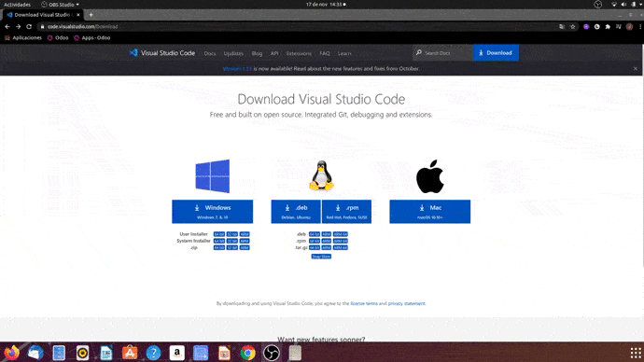Click the Snap Store button

click(321, 257)
